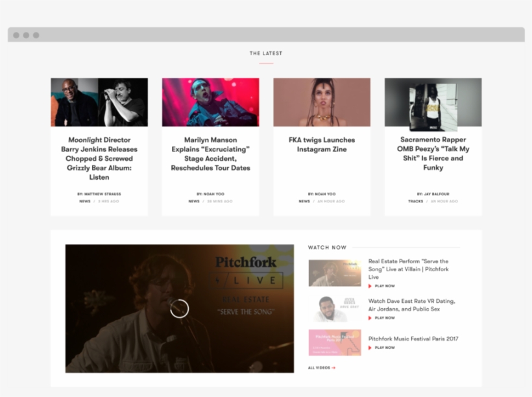The image size is (532, 397).
Task: Click the Watch Dave East Rate VR Dating title
Action: point(411,305)
